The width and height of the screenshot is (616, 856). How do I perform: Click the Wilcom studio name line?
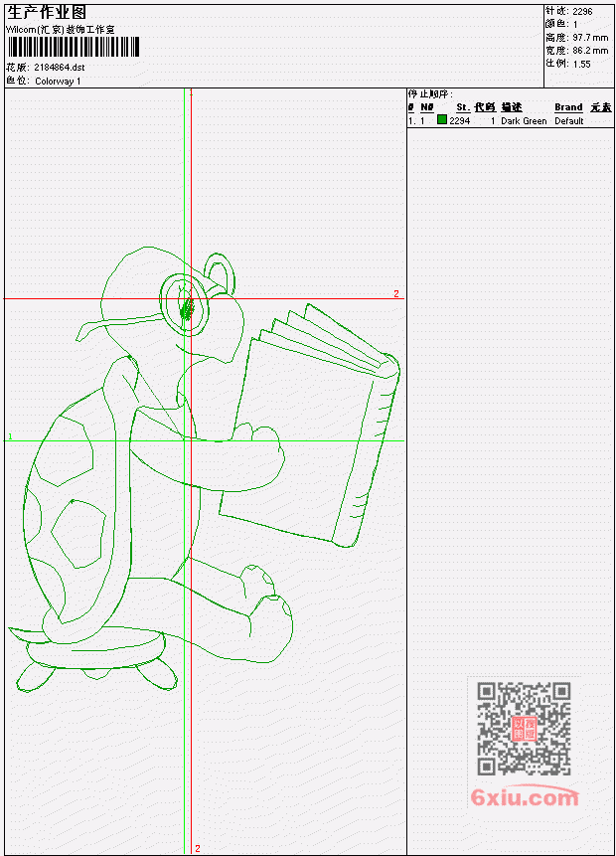coord(60,30)
